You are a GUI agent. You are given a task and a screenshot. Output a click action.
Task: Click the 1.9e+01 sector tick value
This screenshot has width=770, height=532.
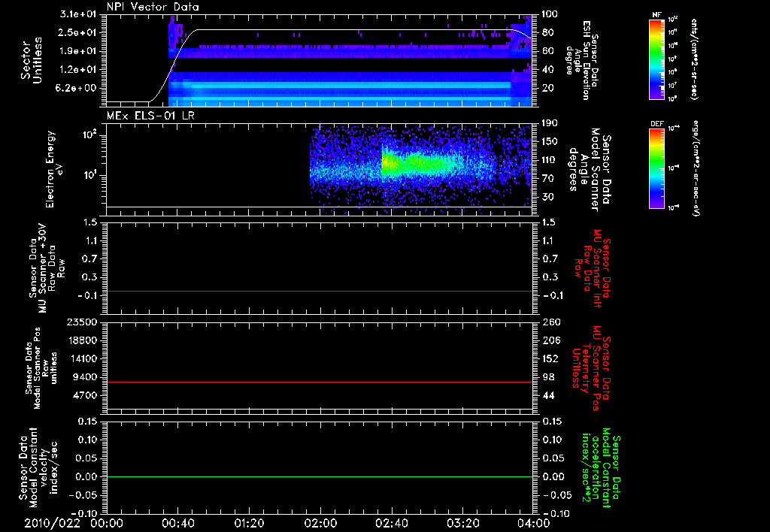coord(77,51)
